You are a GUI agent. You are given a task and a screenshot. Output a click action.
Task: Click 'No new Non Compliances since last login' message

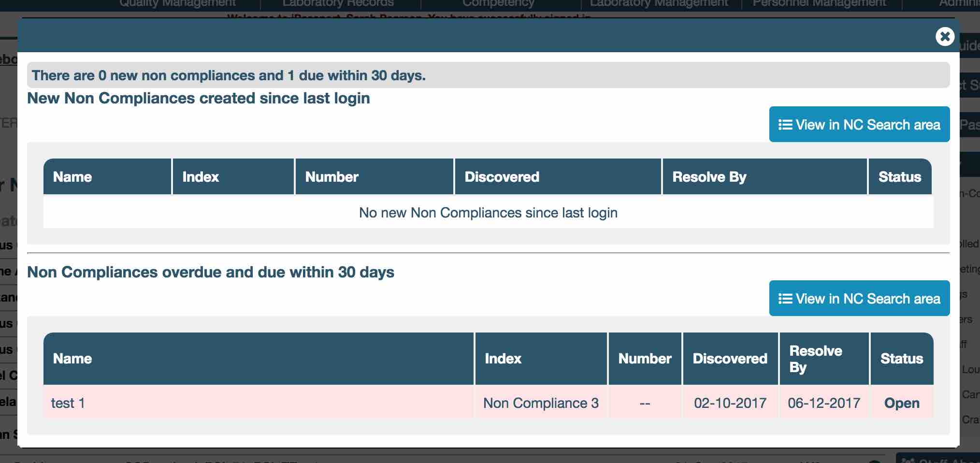tap(488, 213)
